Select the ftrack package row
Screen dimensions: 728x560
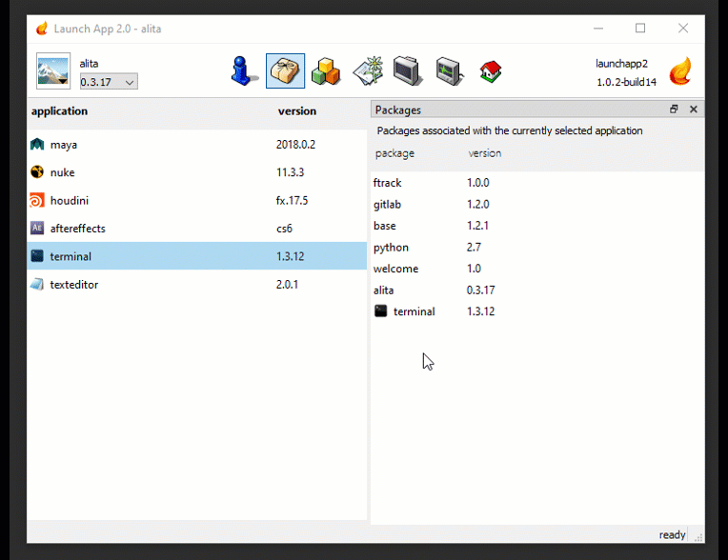(537, 183)
